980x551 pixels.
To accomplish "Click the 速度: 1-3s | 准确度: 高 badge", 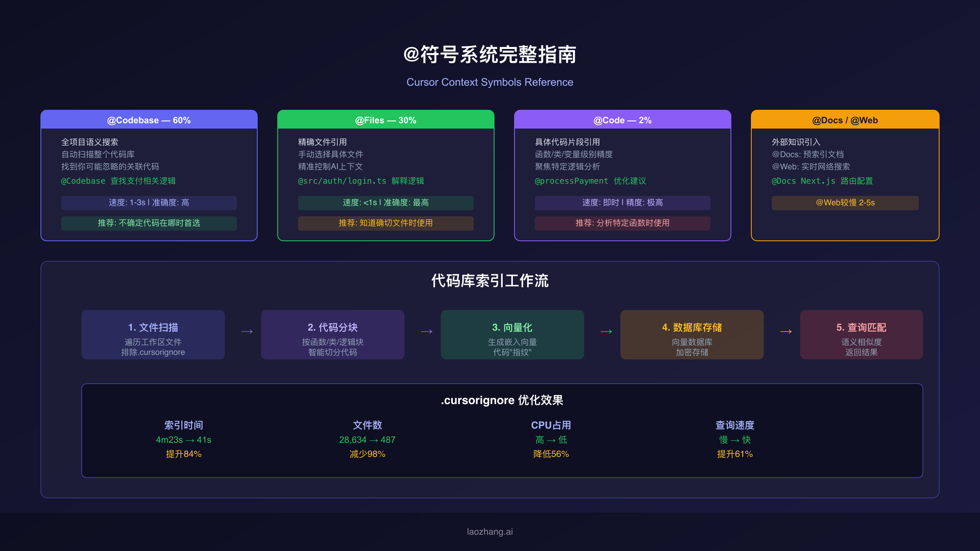I will click(149, 203).
